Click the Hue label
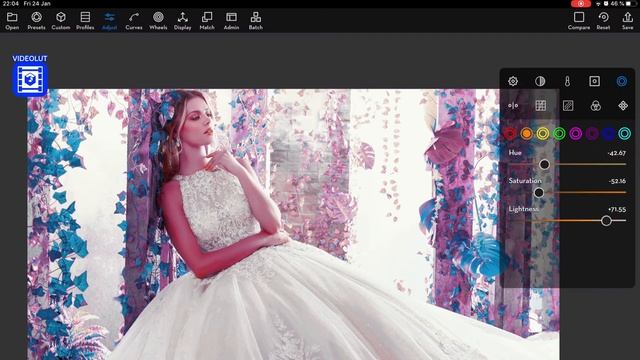 tap(515, 153)
